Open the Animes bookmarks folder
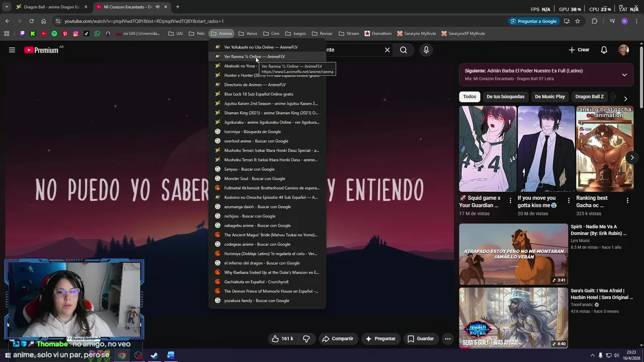This screenshot has width=644, height=362. click(x=222, y=34)
